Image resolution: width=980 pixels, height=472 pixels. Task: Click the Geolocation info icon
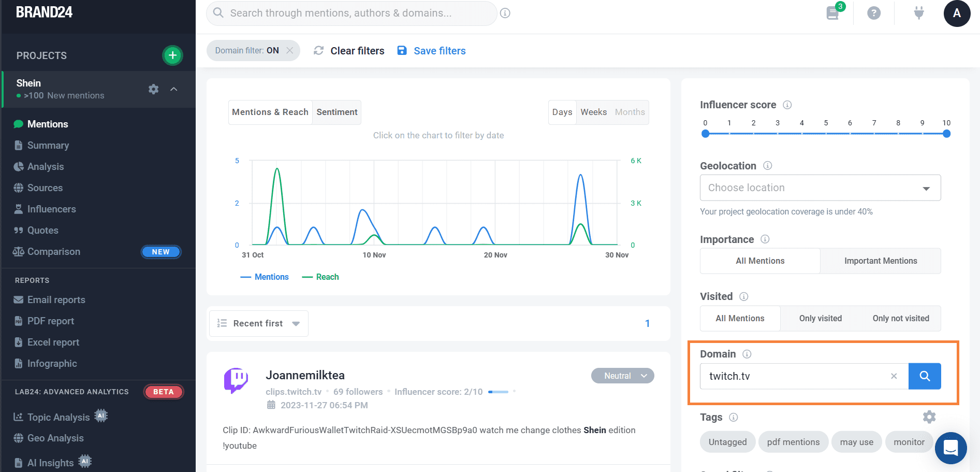tap(768, 165)
